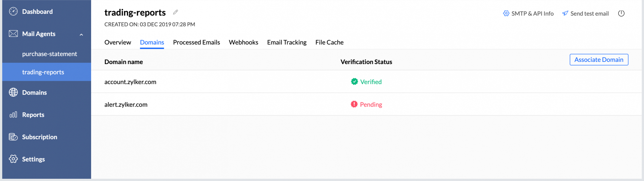Click the Domains globe icon in sidebar
644x181 pixels.
pyautogui.click(x=13, y=92)
